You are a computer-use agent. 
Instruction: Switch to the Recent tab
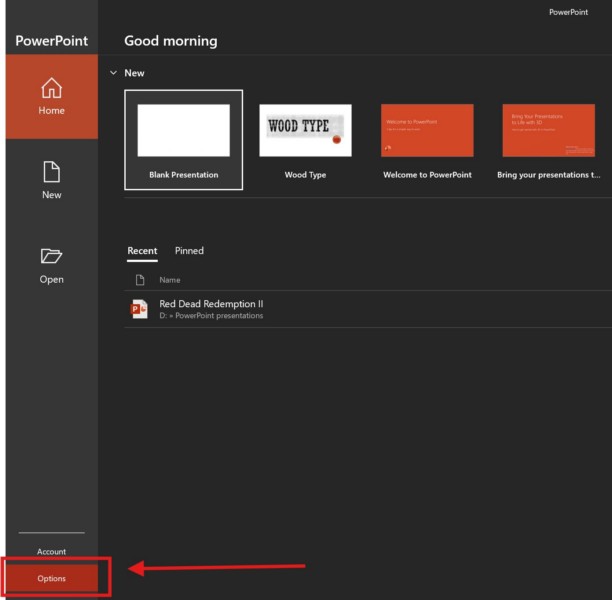(142, 251)
